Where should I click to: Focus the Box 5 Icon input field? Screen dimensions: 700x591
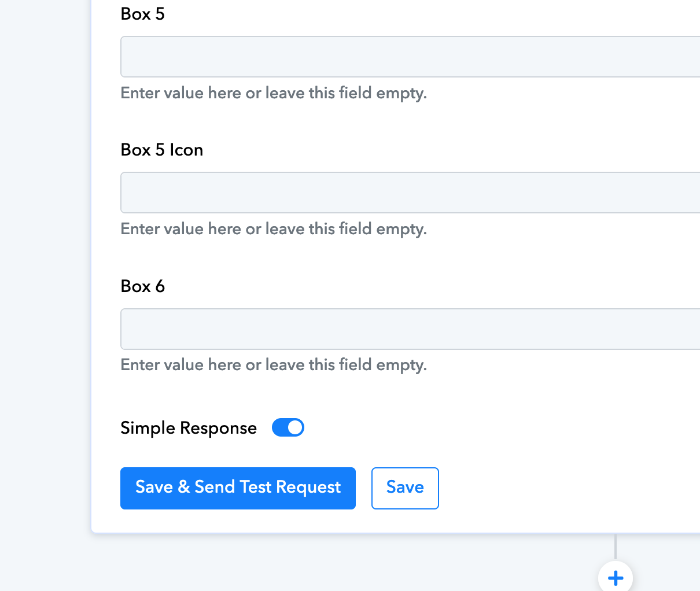[x=410, y=193]
